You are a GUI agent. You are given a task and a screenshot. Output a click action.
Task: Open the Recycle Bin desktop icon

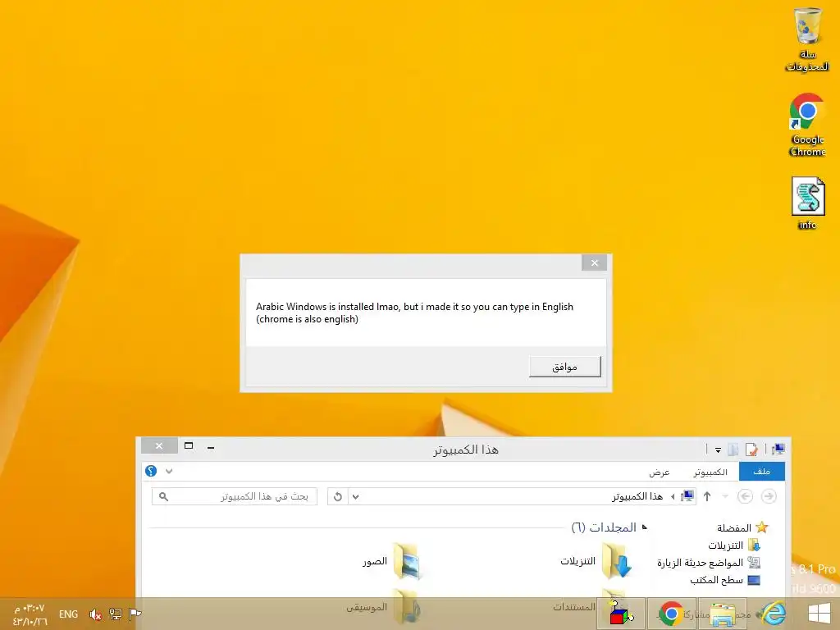[x=807, y=39]
